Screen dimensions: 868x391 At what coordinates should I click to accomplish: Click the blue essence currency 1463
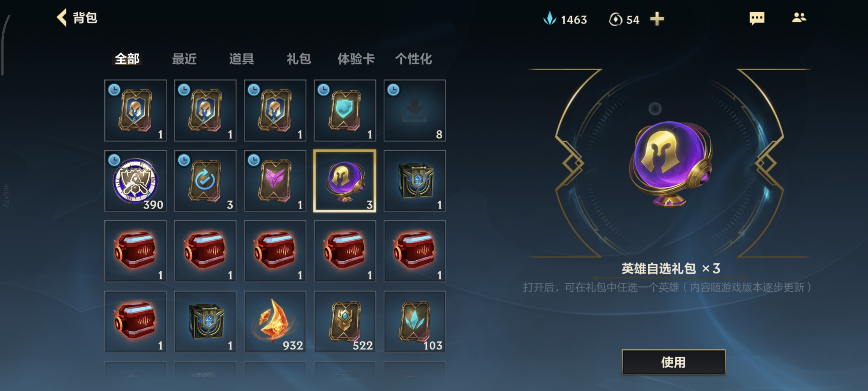pos(565,19)
